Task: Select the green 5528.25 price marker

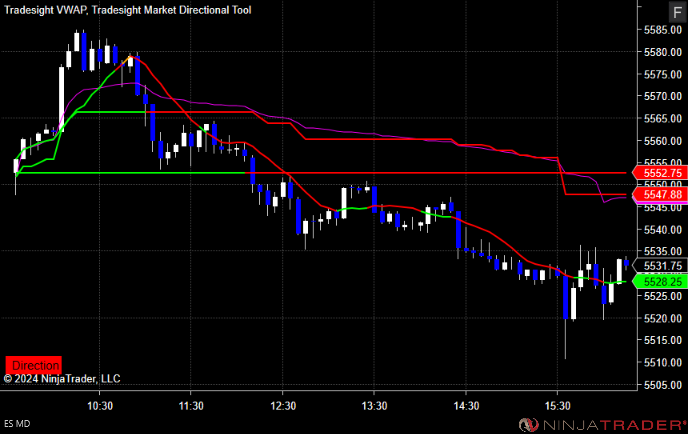Action: point(660,282)
